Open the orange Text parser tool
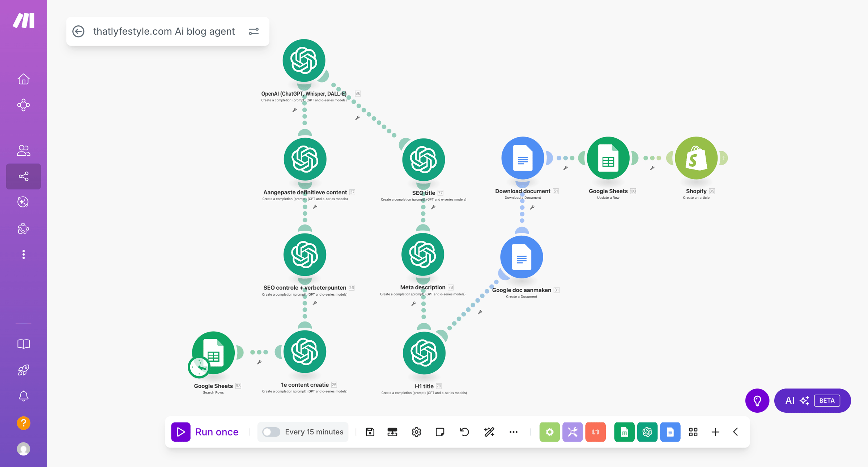The height and width of the screenshot is (467, 868). coord(595,432)
